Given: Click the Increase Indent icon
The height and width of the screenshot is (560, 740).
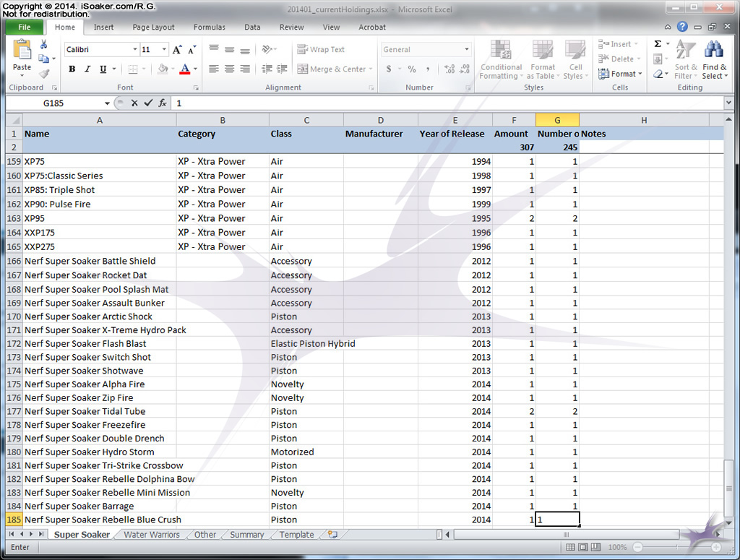Looking at the screenshot, I should (283, 69).
